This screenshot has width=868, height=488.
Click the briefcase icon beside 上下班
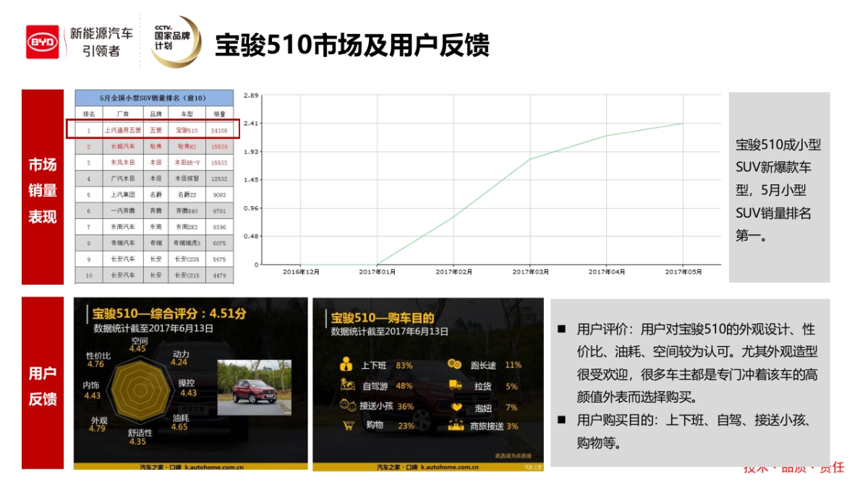click(346, 365)
